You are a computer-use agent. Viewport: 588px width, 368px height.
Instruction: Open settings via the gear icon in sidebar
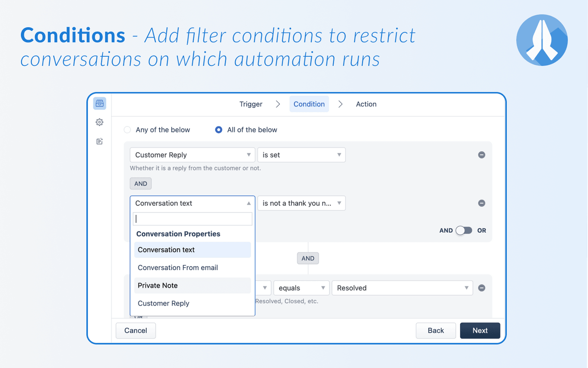pyautogui.click(x=99, y=122)
